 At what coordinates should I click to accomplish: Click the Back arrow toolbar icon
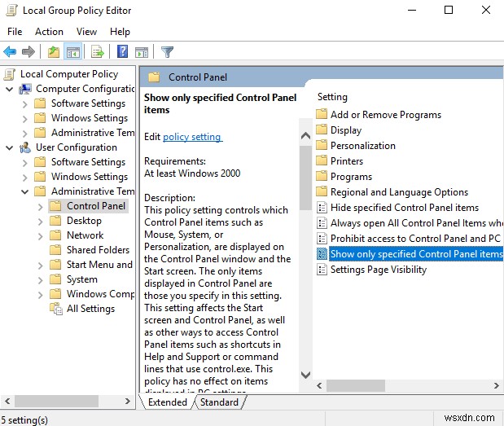[10, 51]
